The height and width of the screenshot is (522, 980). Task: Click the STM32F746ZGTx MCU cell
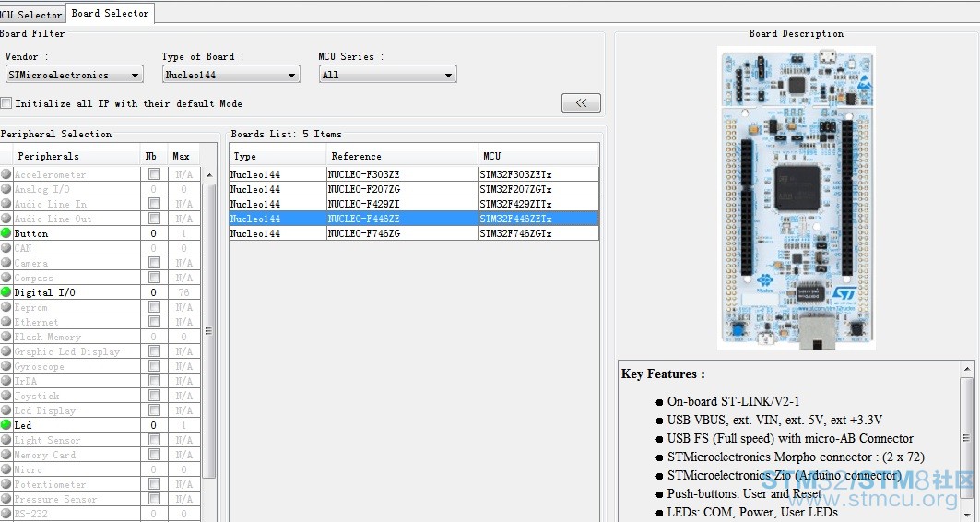pos(538,233)
